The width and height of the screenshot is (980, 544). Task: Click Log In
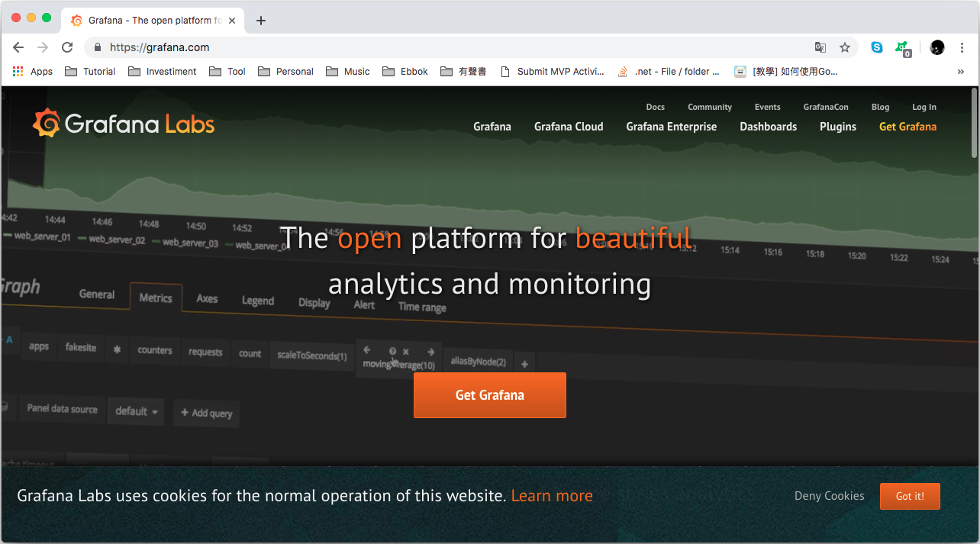coord(924,108)
